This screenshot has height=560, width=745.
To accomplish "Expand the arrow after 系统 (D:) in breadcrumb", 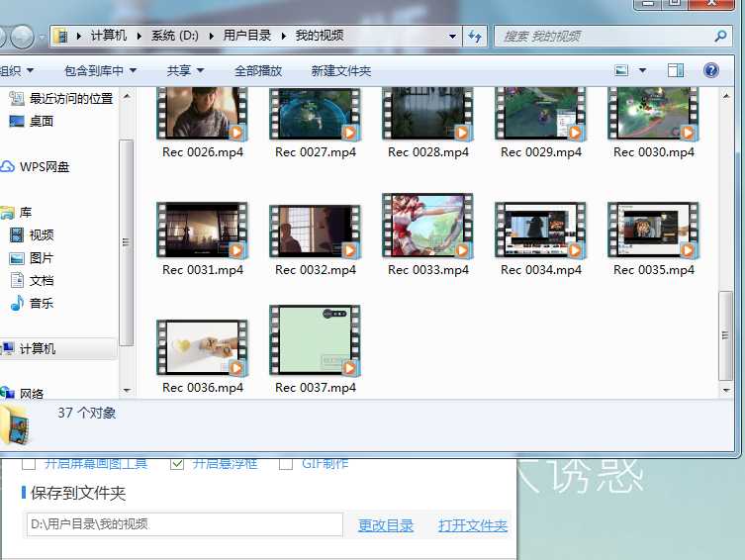I will pyautogui.click(x=211, y=36).
